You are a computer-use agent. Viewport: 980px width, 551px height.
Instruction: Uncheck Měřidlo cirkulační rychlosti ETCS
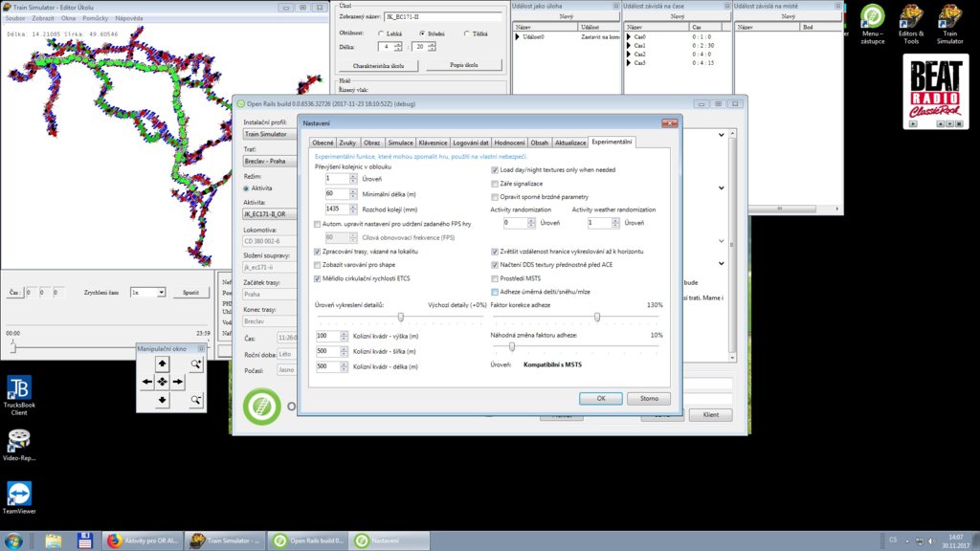coord(318,278)
